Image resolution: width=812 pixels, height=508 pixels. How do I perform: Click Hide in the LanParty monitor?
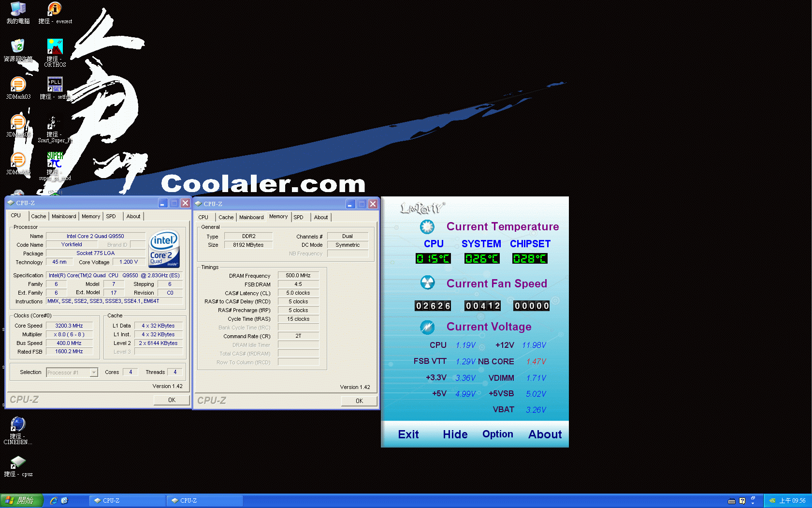pos(455,434)
